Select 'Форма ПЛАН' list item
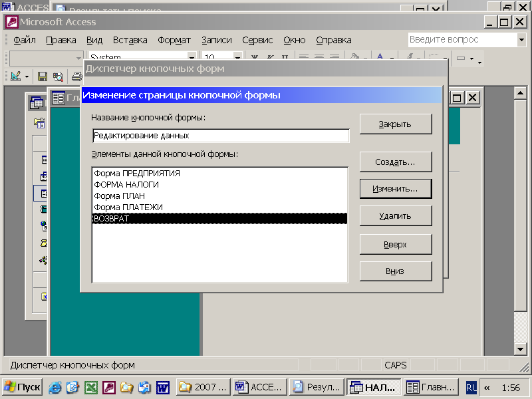532x399 pixels. [220, 196]
